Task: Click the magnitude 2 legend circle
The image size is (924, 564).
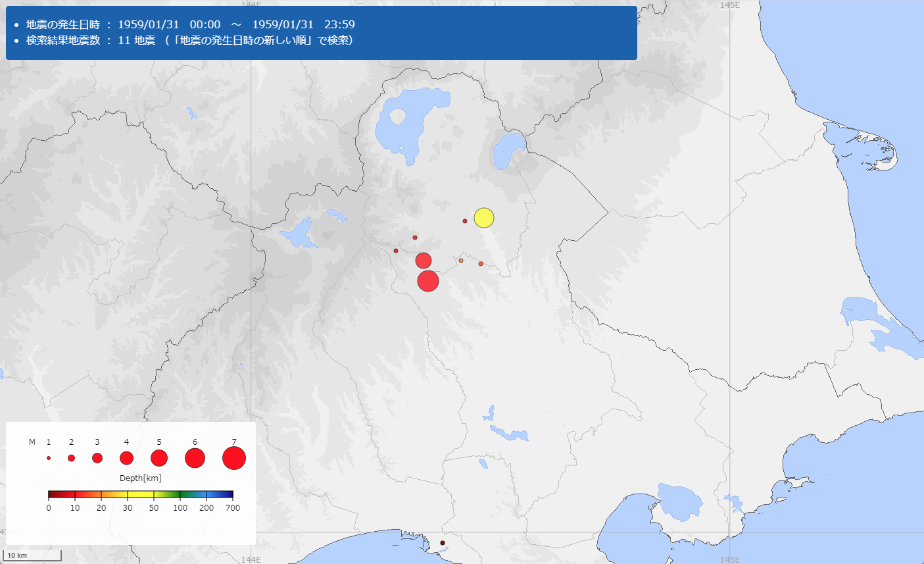Action: 71,458
